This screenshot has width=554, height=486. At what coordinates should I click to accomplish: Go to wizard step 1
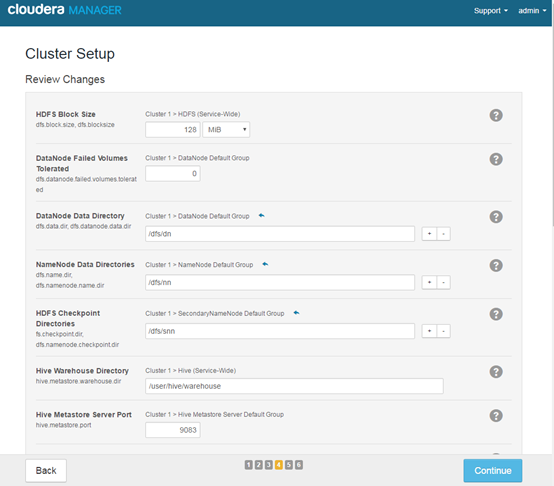point(248,465)
